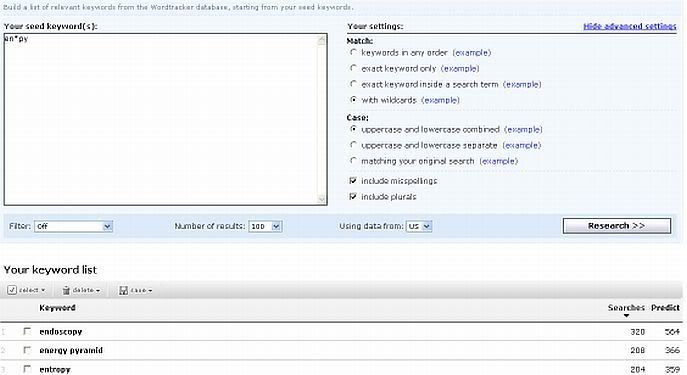687x375 pixels.
Task: Tick the checkbox for 'entropy' row
Action: 27,369
